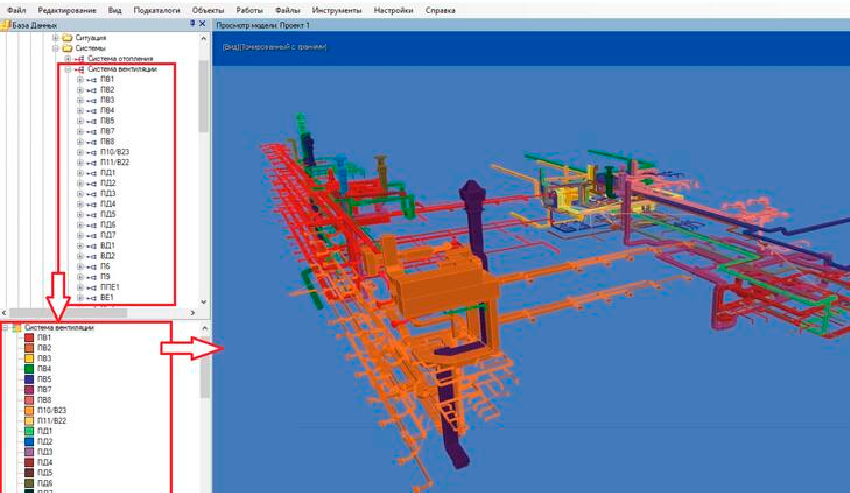Open the Файл menu

click(16, 10)
